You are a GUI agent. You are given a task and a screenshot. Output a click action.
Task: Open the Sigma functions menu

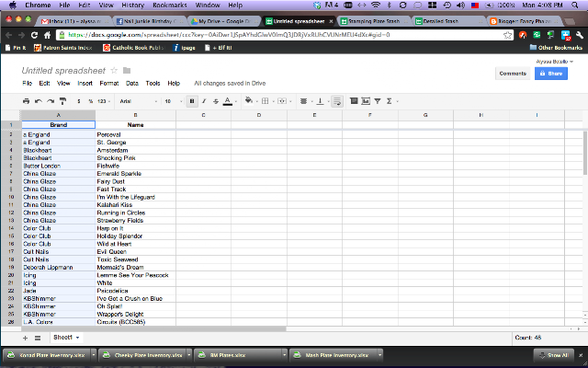click(x=391, y=101)
